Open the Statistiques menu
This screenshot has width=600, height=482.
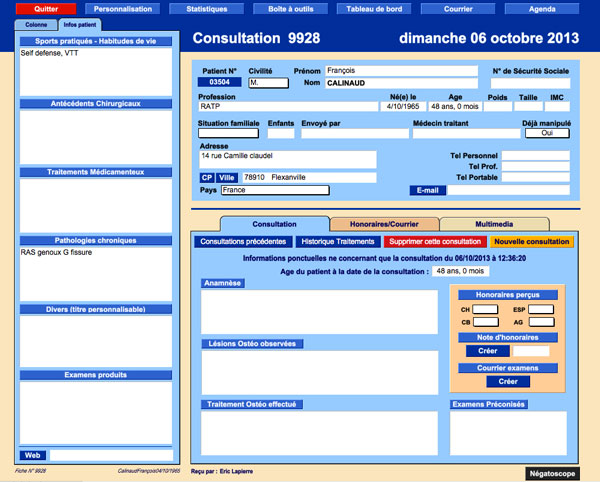(206, 8)
